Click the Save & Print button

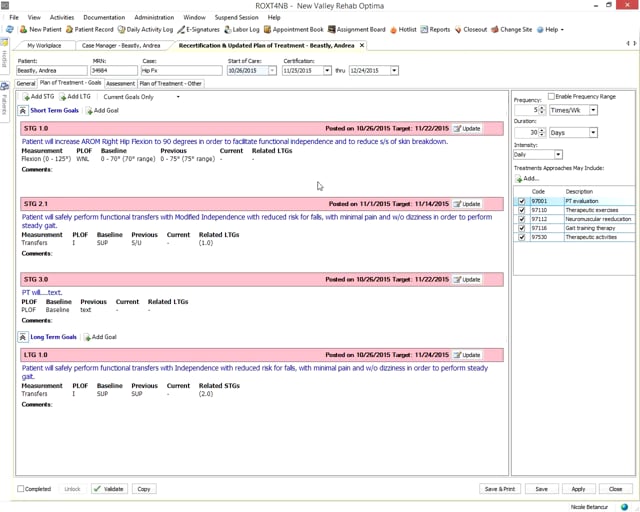pyautogui.click(x=499, y=489)
